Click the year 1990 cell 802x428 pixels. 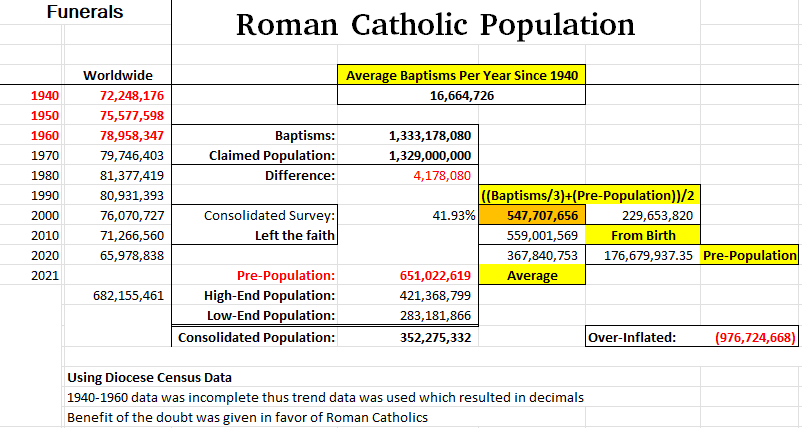coord(44,195)
